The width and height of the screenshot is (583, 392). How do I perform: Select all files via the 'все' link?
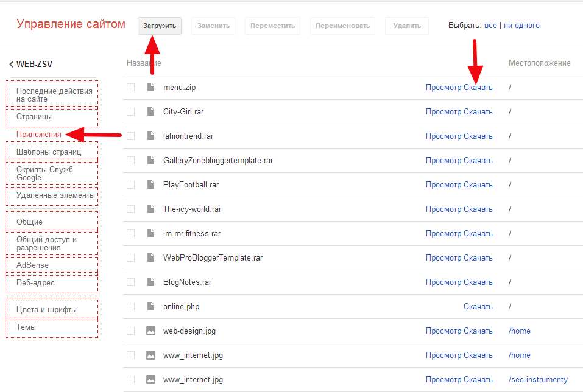(x=490, y=26)
